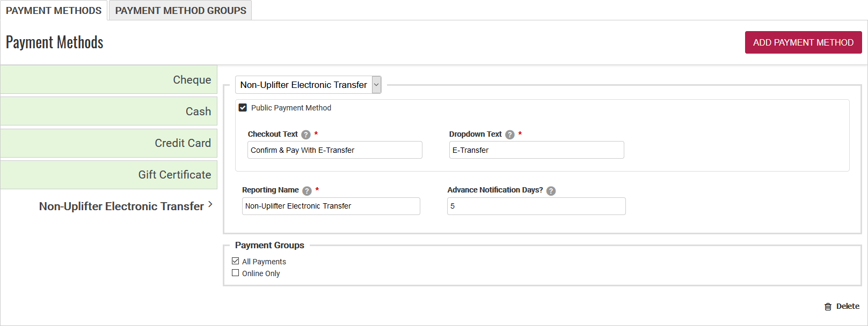The height and width of the screenshot is (326, 868).
Task: Click the trash icon beside Delete
Action: coord(827,306)
